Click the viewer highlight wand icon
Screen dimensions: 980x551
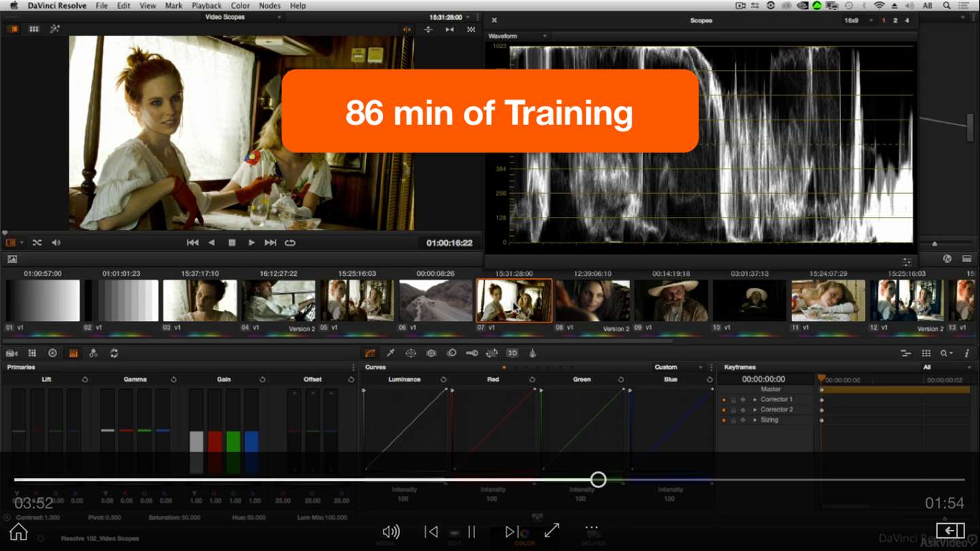point(55,29)
